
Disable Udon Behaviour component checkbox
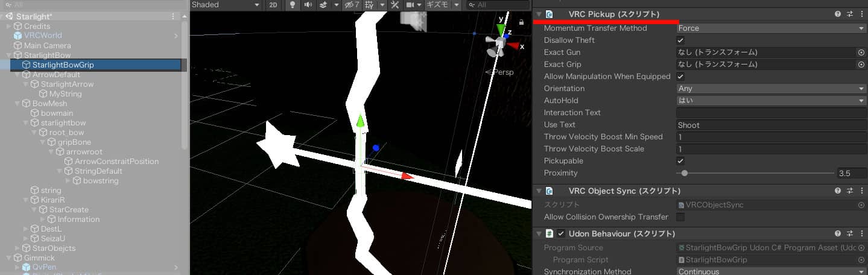561,233
